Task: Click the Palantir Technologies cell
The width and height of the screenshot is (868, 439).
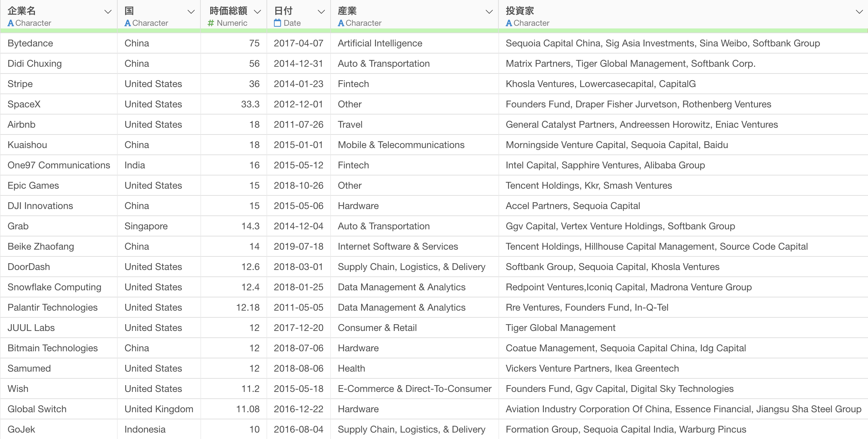Action: pyautogui.click(x=59, y=308)
